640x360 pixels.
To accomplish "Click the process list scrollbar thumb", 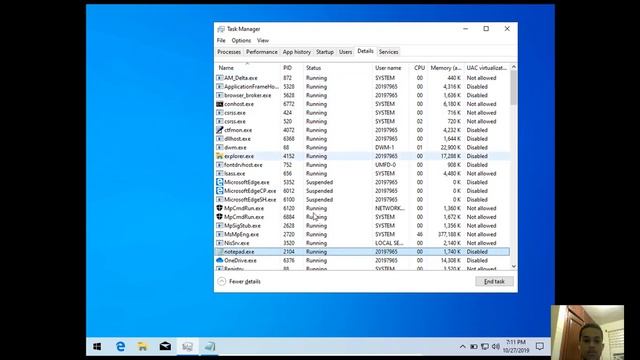I will [514, 88].
